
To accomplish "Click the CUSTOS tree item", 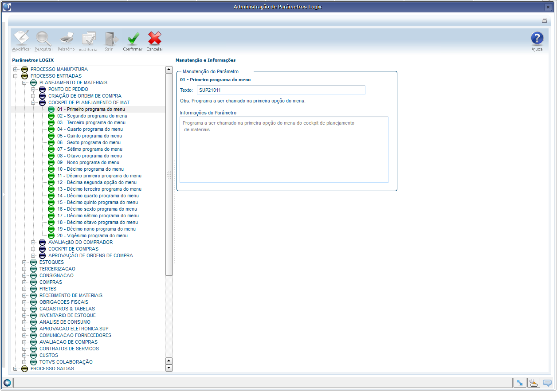I will point(48,356).
